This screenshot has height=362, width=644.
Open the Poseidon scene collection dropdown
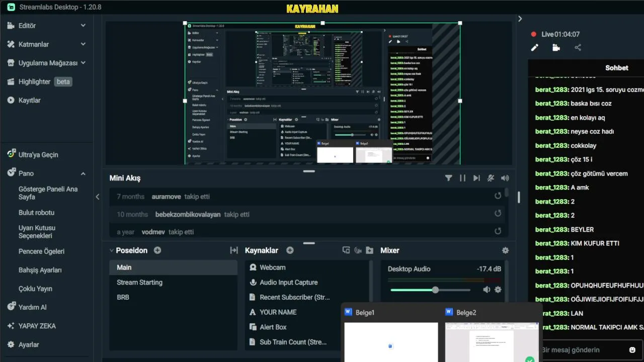coord(128,250)
